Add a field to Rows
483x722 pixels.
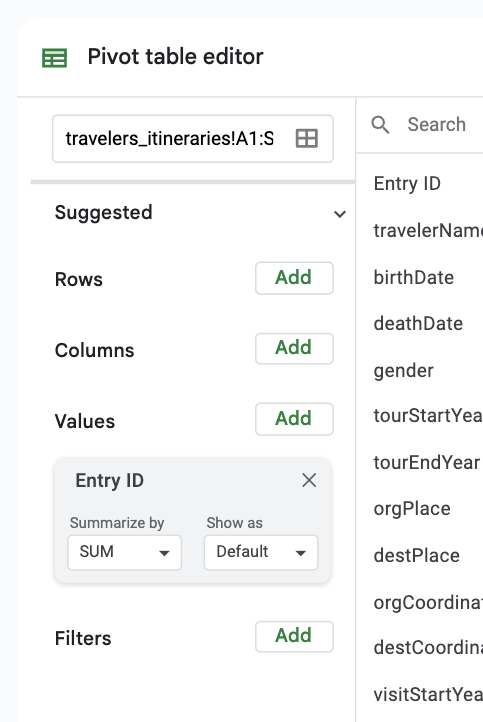point(294,278)
